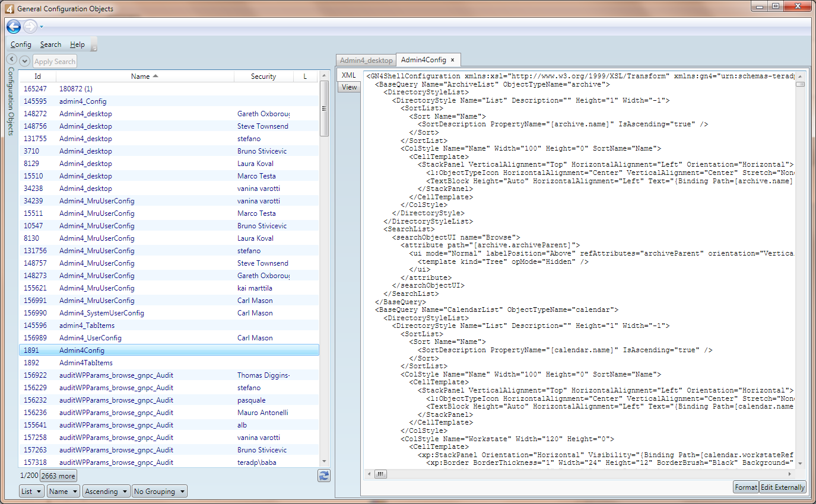The height and width of the screenshot is (504, 816).
Task: Select the Admin4_UserConfig row
Action: pos(169,338)
